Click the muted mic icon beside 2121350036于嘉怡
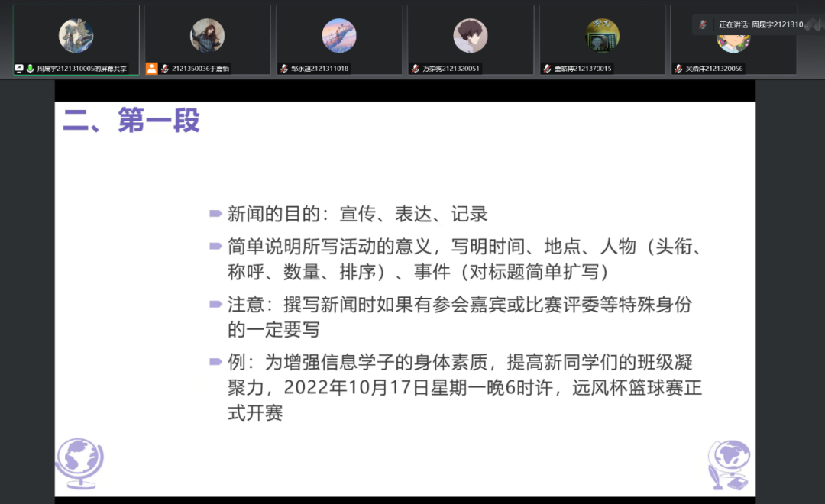The image size is (825, 504). [165, 69]
